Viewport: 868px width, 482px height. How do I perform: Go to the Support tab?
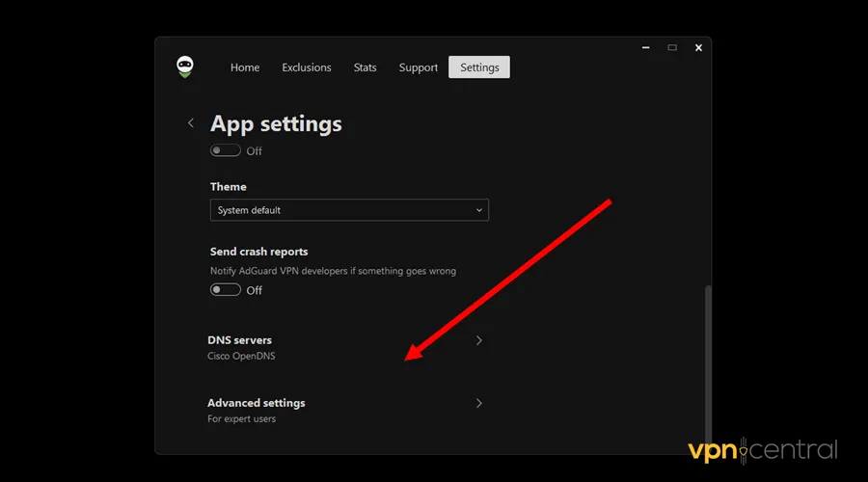click(419, 67)
